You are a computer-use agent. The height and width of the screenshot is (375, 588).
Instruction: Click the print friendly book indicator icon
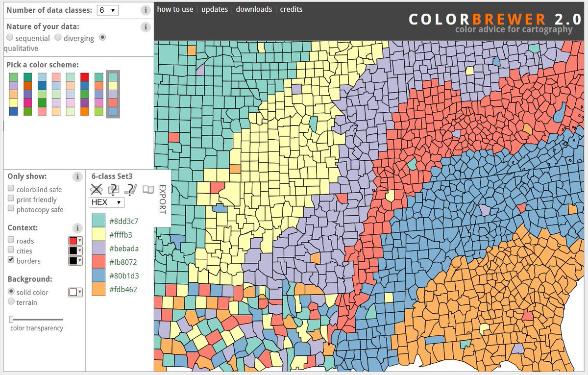click(x=148, y=189)
